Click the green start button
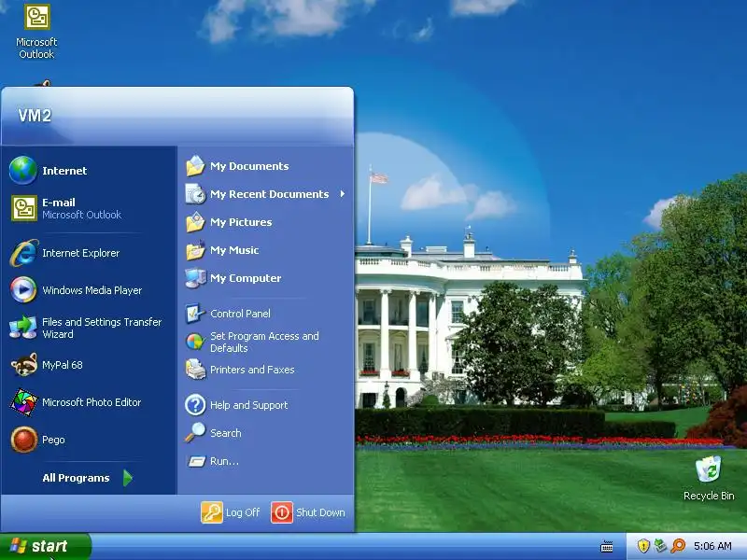 pyautogui.click(x=45, y=546)
